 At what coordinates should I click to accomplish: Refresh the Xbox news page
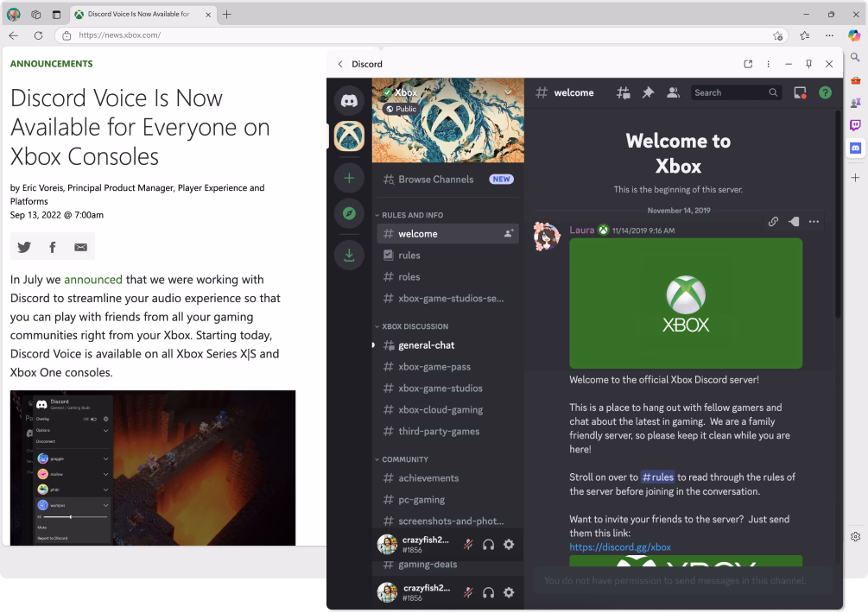click(x=38, y=35)
